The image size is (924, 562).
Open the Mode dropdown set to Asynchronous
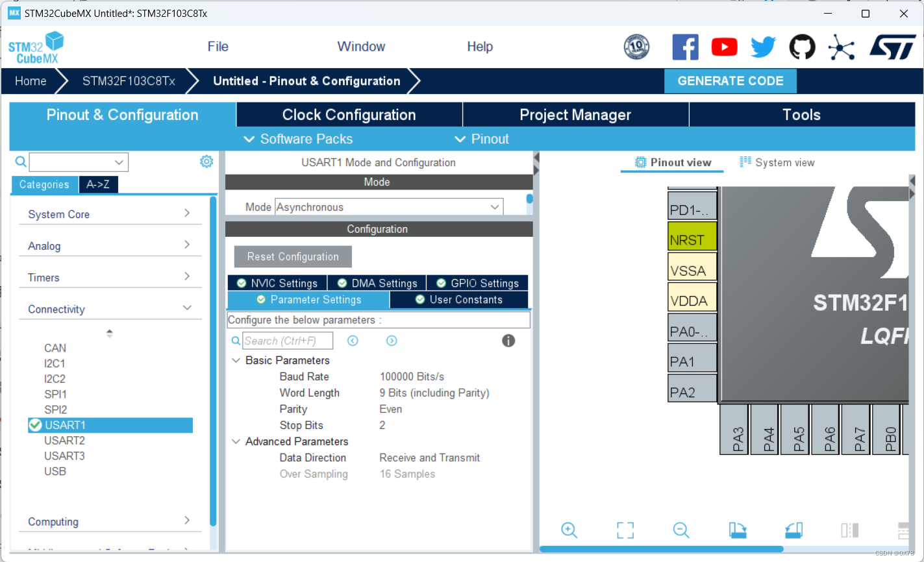(x=389, y=207)
